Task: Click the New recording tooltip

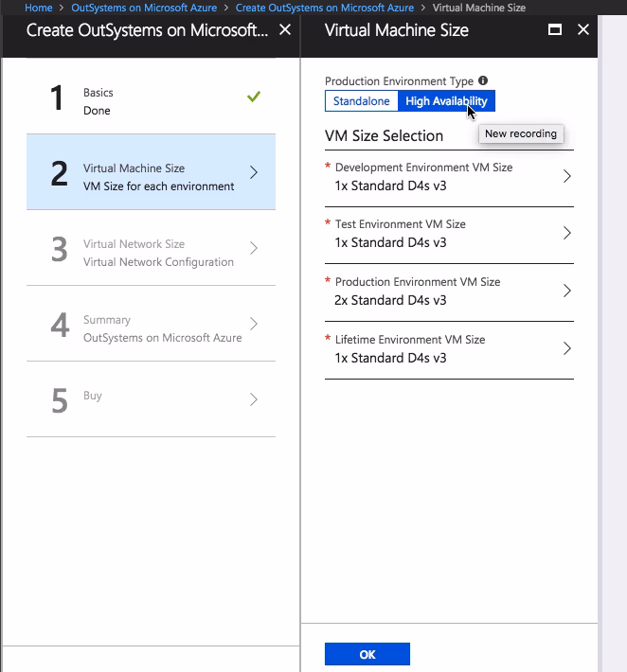Action: [x=521, y=133]
